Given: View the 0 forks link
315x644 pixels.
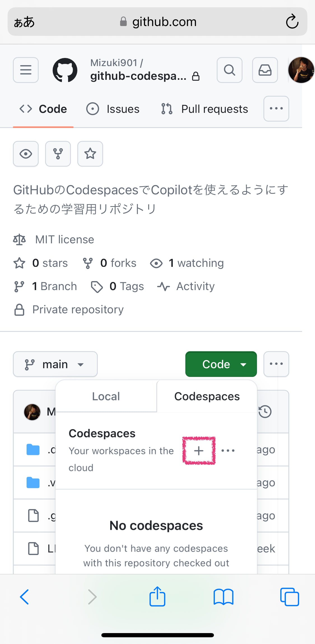Looking at the screenshot, I should (x=109, y=263).
